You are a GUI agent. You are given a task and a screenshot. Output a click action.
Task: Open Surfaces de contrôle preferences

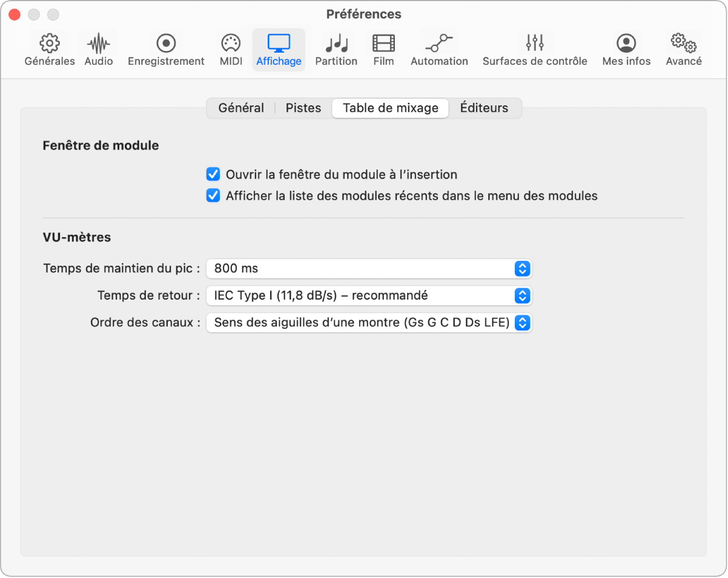(535, 50)
